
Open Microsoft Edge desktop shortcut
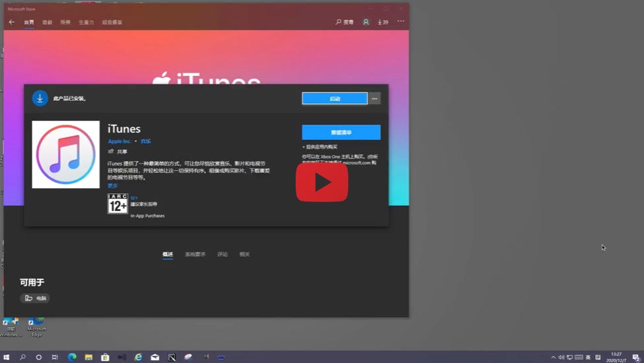[x=36, y=327]
